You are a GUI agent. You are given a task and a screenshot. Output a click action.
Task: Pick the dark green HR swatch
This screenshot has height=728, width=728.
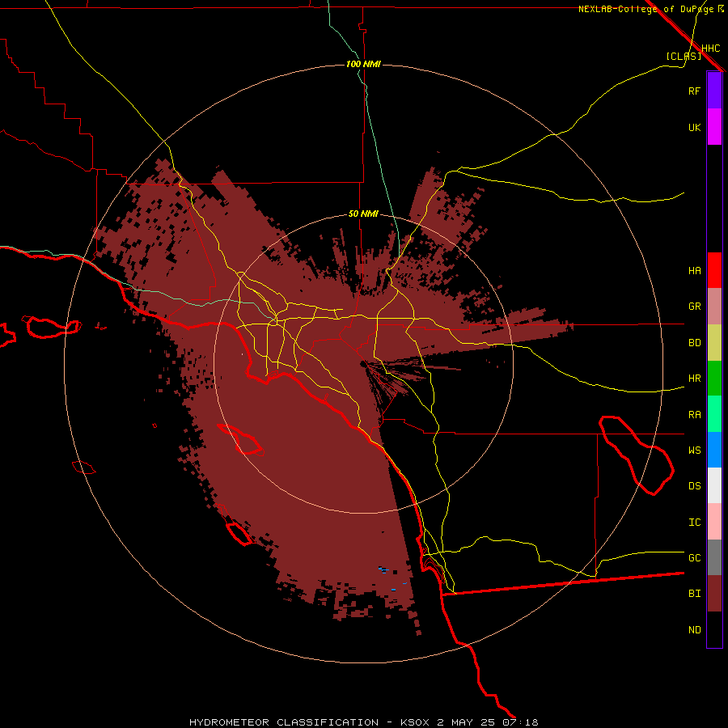pyautogui.click(x=714, y=379)
